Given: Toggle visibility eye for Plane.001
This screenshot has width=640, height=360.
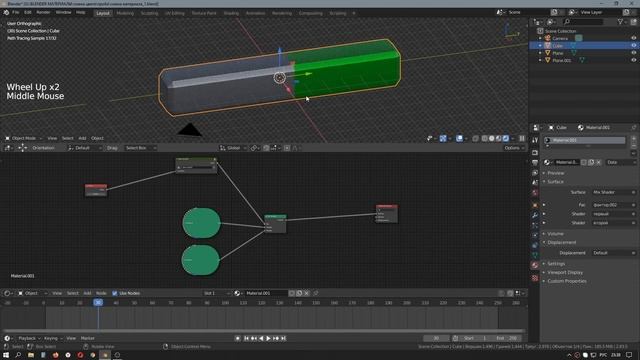Looking at the screenshot, I should [633, 60].
